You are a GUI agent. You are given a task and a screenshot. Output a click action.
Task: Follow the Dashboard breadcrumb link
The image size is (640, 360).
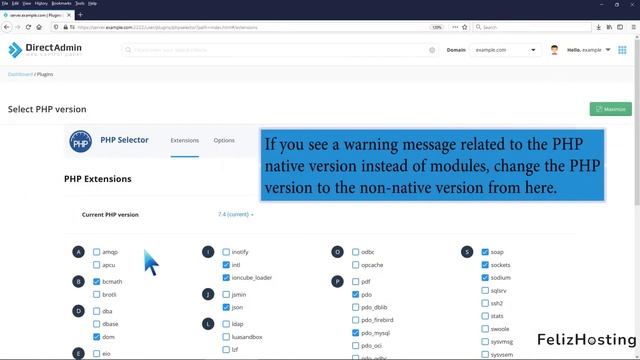coord(20,74)
